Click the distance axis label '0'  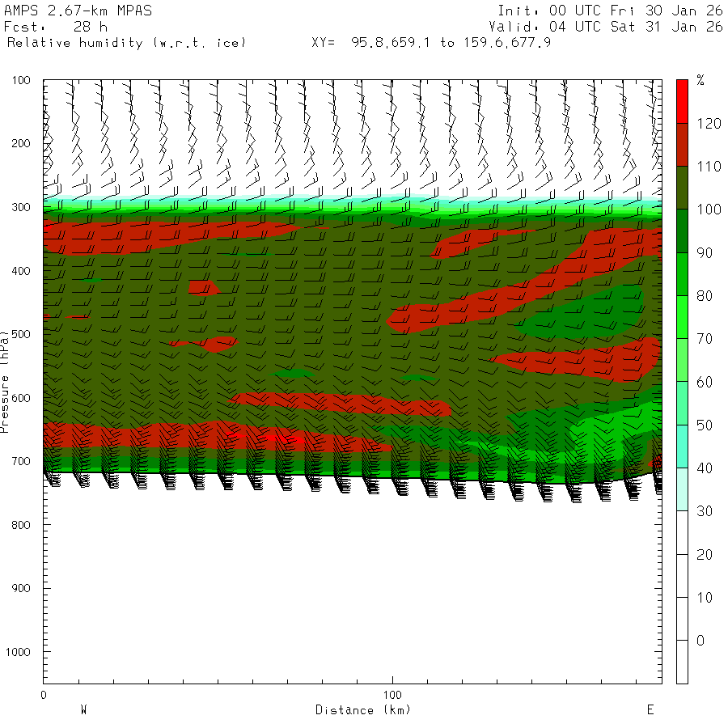(x=44, y=695)
